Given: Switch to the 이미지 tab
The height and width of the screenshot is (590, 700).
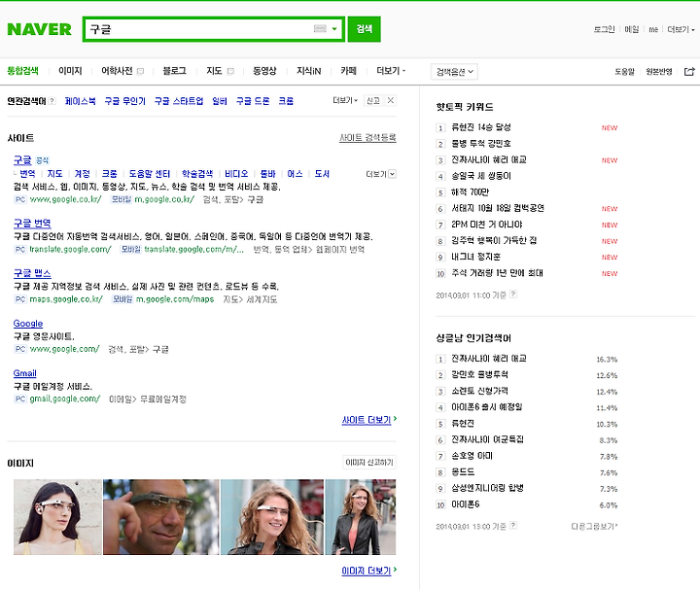Looking at the screenshot, I should point(70,71).
